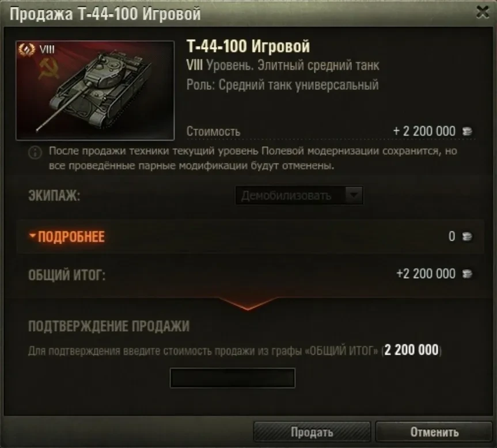Click the Продать button
This screenshot has height=448, width=497.
point(312,432)
